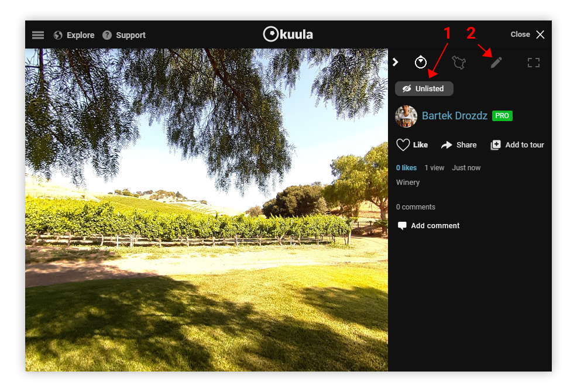Click the user avatar thumbnail

coord(406,116)
